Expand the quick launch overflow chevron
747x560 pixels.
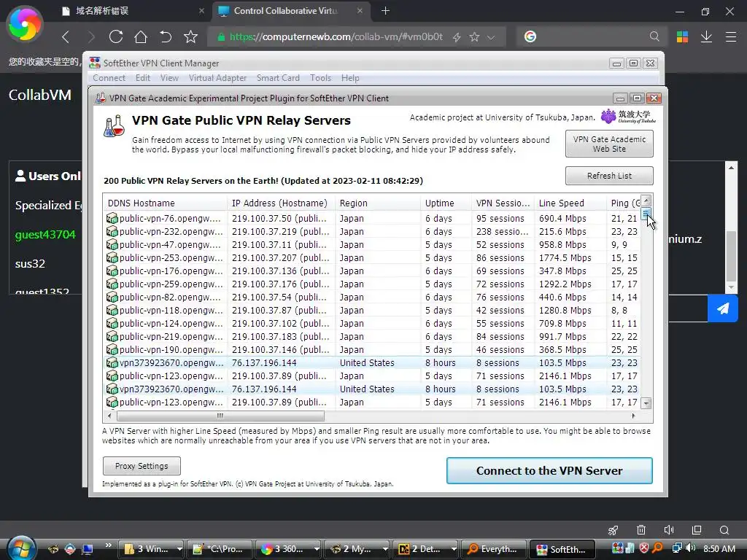coord(108,545)
